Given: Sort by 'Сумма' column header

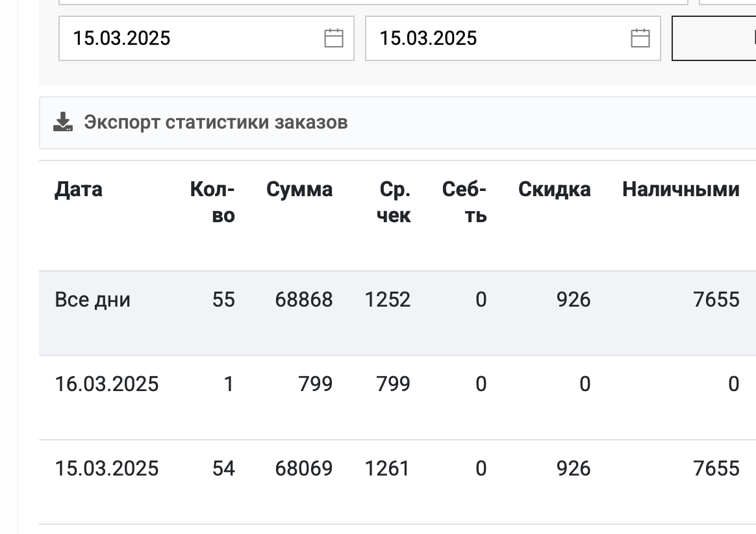Looking at the screenshot, I should tap(299, 190).
